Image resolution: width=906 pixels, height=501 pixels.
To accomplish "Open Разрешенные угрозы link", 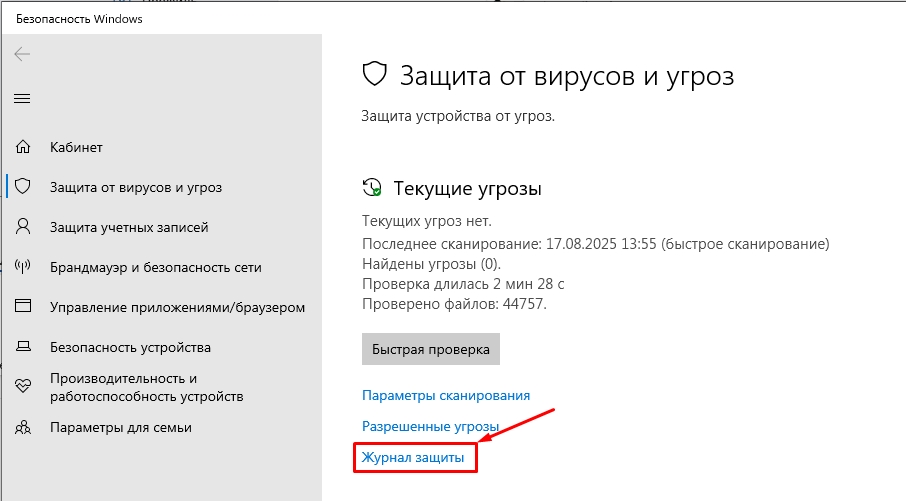I will pyautogui.click(x=430, y=426).
